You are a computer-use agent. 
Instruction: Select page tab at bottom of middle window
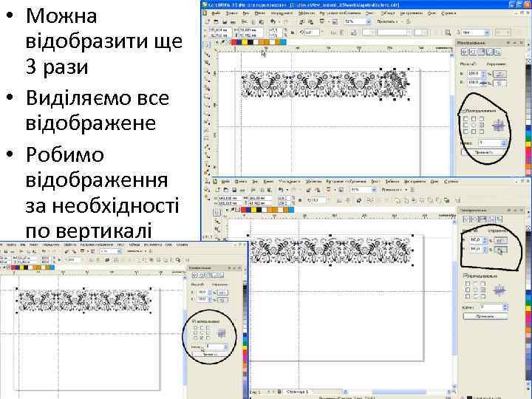[297, 392]
